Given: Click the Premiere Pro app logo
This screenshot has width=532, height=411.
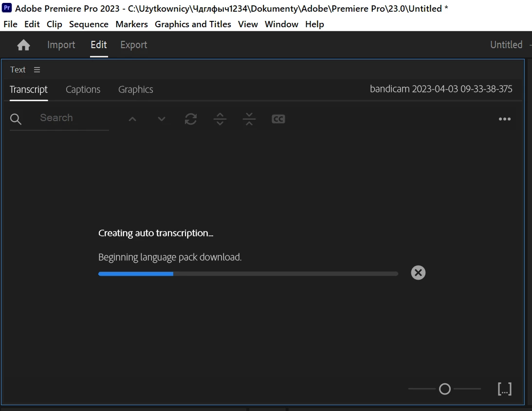Looking at the screenshot, I should pos(7,8).
